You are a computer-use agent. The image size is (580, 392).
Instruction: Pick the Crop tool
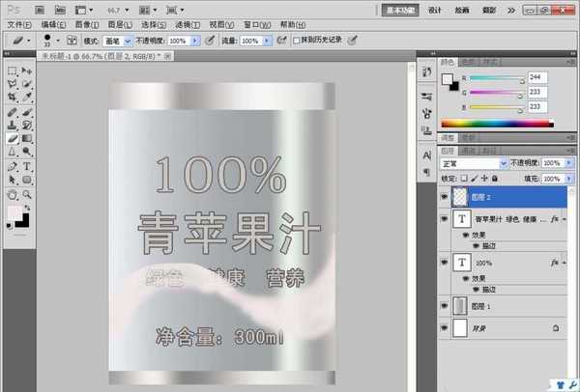coord(13,98)
